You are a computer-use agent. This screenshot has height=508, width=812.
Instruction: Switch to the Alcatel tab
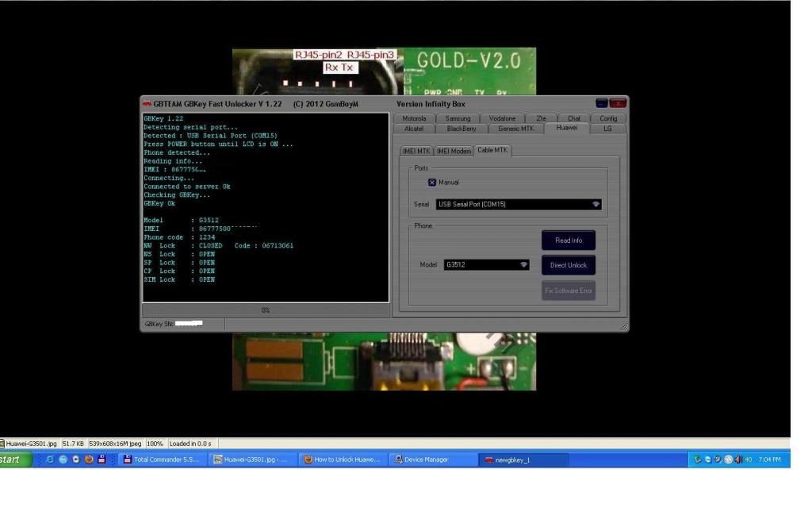click(414, 129)
